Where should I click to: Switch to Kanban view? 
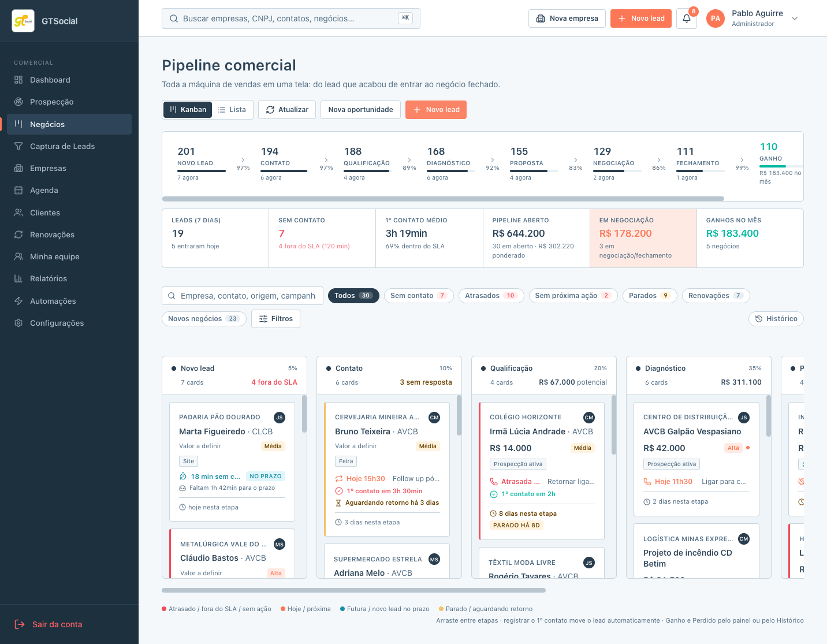click(x=188, y=110)
